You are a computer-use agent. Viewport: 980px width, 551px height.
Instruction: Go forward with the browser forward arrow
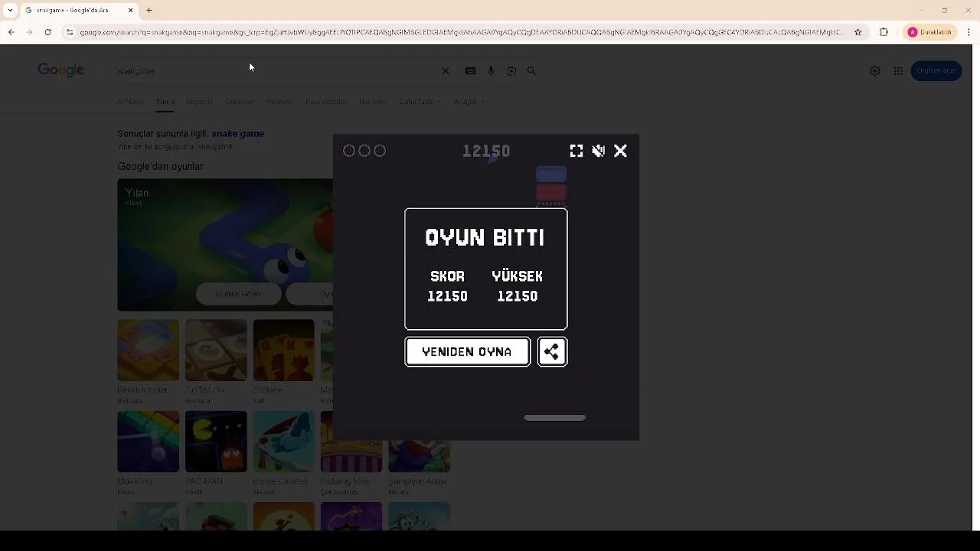pos(29,32)
